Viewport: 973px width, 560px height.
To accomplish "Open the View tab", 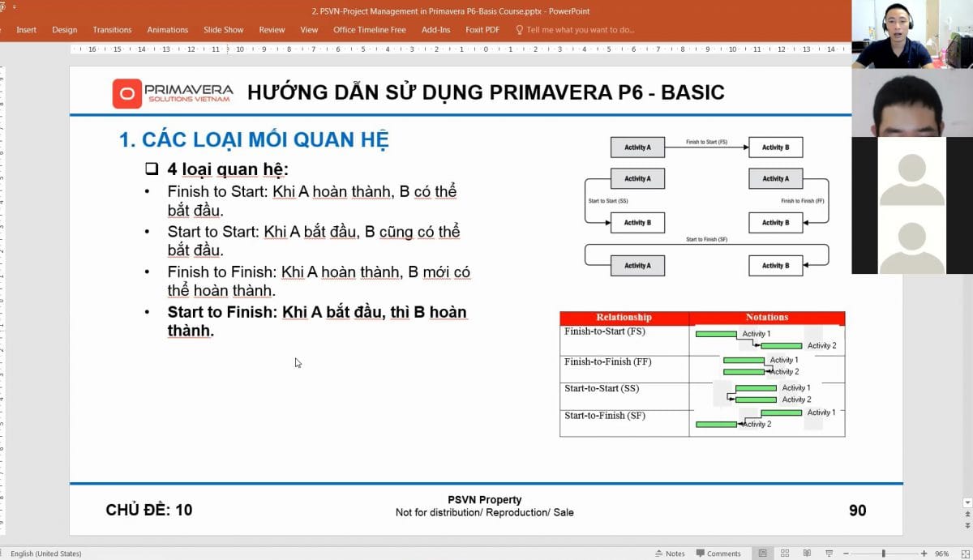I will pos(309,30).
